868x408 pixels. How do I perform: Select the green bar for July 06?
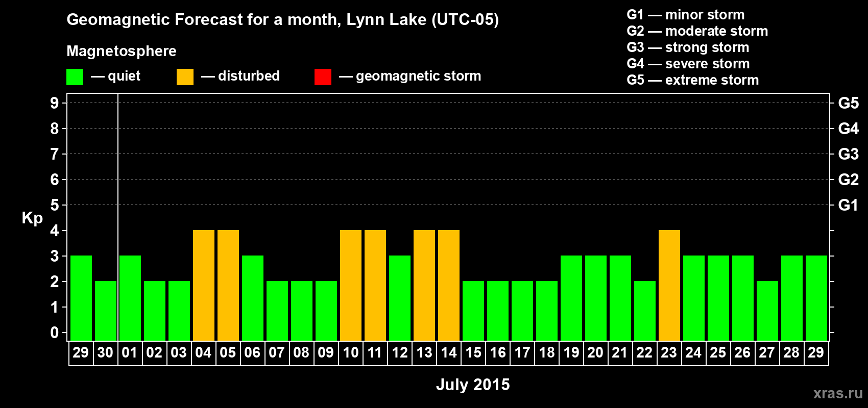[253, 298]
